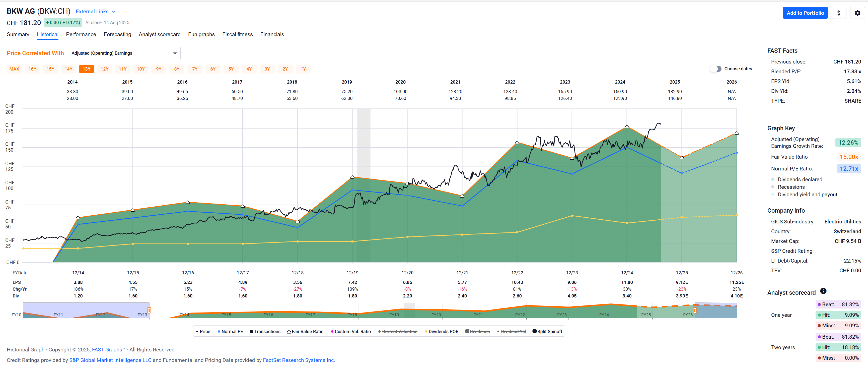Image resolution: width=868 pixels, height=369 pixels.
Task: Open the FactSet Research Systems link
Action: 299,360
